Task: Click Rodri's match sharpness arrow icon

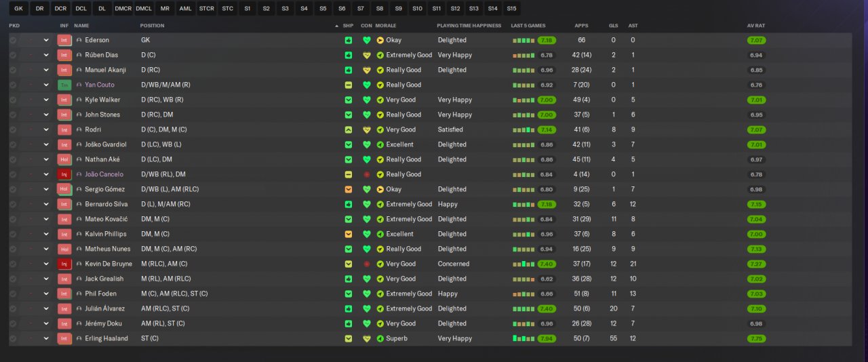Action: pos(349,129)
